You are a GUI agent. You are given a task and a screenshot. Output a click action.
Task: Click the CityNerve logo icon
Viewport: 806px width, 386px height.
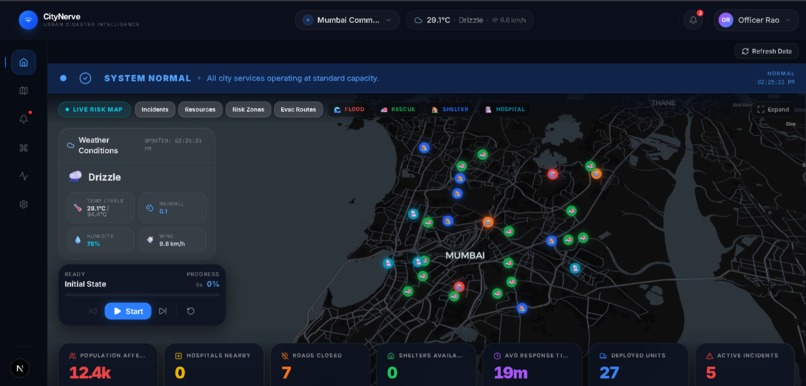[28, 20]
